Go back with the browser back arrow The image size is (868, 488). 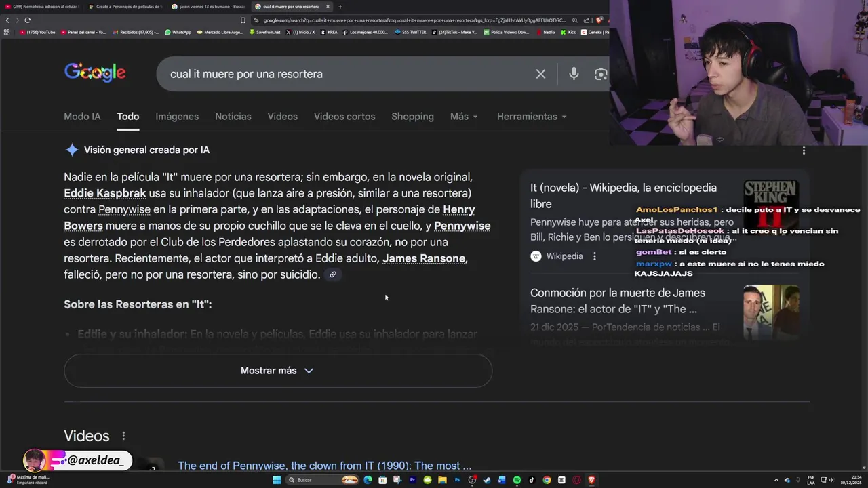click(7, 20)
